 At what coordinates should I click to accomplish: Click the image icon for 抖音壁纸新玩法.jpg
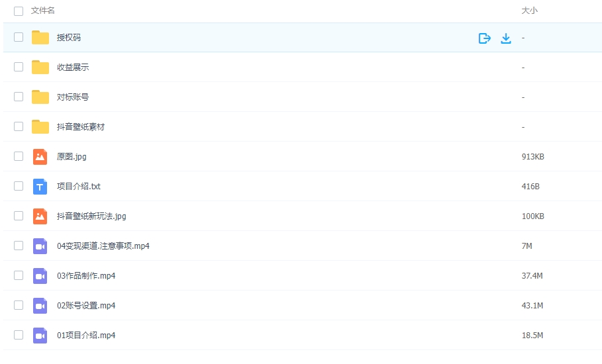(40, 216)
